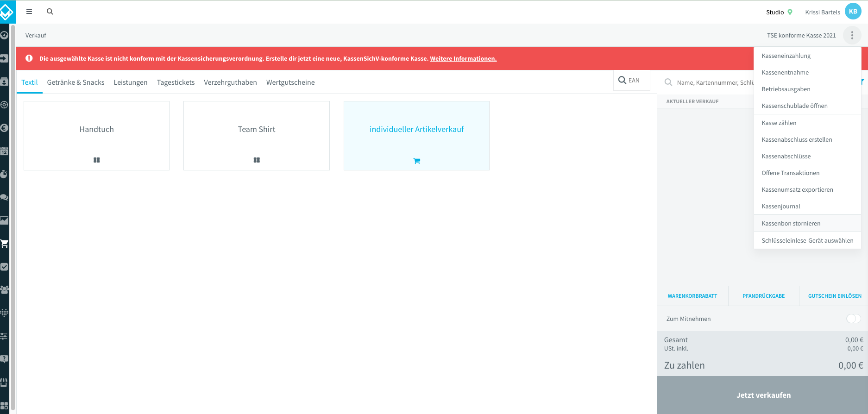Click the Studio location pin icon
This screenshot has height=414, width=868.
790,12
